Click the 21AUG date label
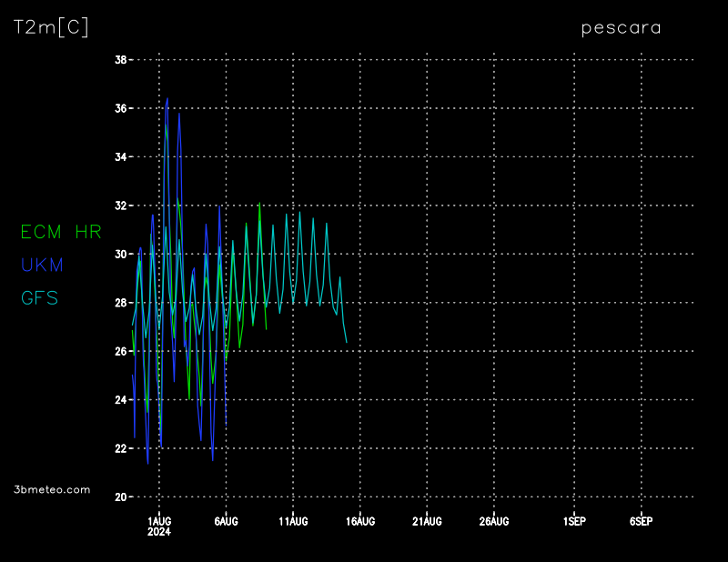Viewport: 728px width, 562px height. pos(427,521)
